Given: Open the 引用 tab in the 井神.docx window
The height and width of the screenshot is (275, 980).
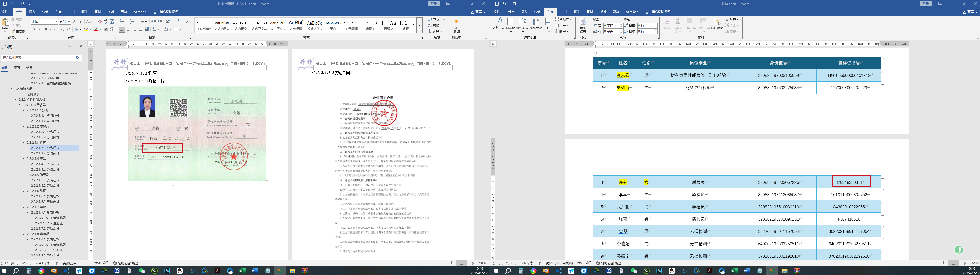Looking at the screenshot, I should 564,12.
